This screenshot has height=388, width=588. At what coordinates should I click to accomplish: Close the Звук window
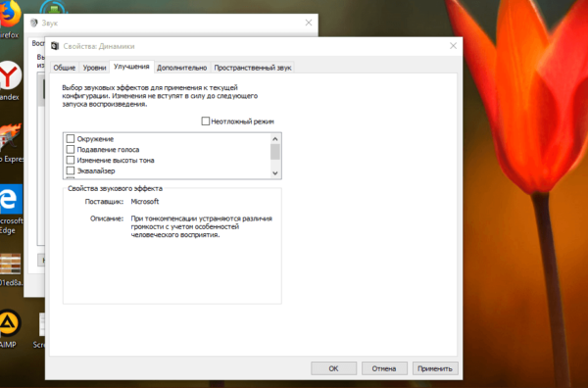[309, 23]
